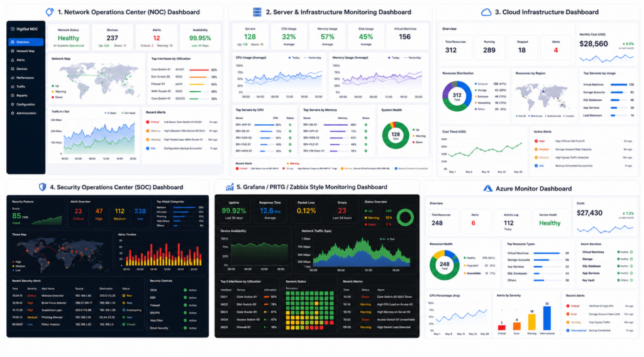The width and height of the screenshot is (644, 357).
Task: Click the Azure Monitor logo icon
Action: pos(487,189)
